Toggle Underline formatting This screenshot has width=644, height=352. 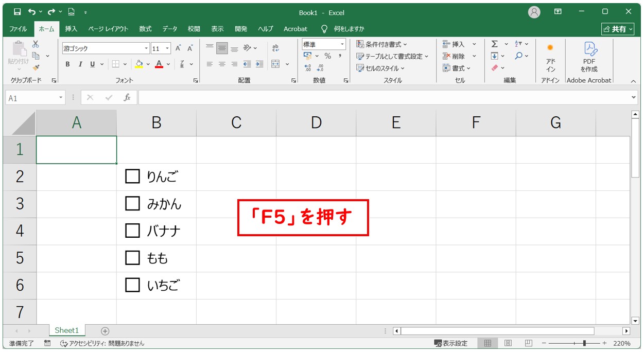click(93, 64)
